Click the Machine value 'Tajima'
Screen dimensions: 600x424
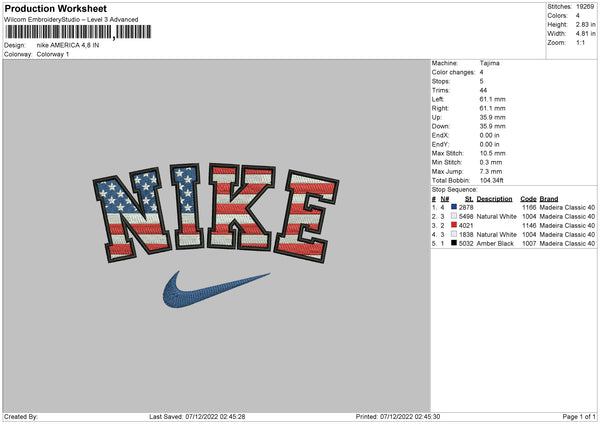click(489, 63)
